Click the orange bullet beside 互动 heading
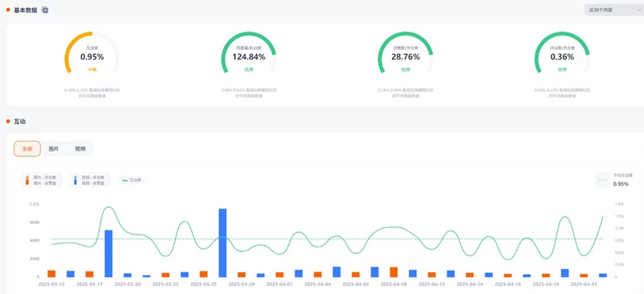This screenshot has width=644, height=294. [8, 122]
